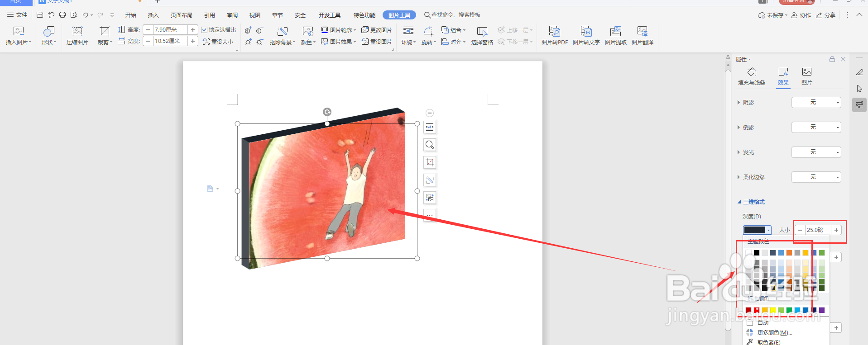Collapse the ribbon with the up chevron
868x345 pixels.
point(859,15)
